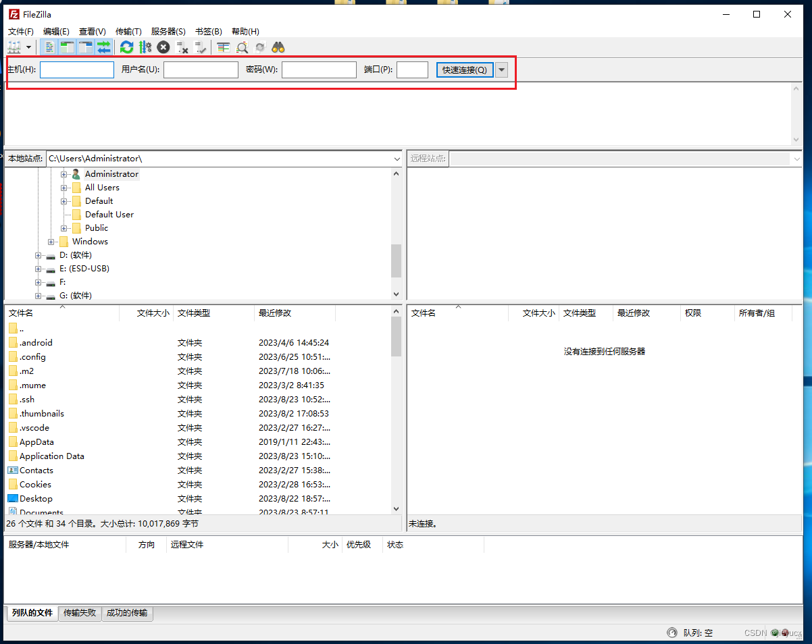Viewport: 812px width, 644px height.
Task: Open the 文件(F) menu
Action: click(x=21, y=32)
